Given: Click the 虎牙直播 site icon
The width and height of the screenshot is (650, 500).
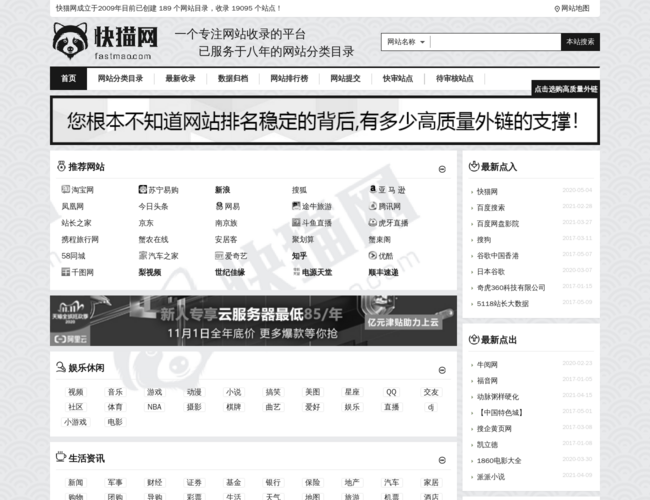Looking at the screenshot, I should [x=373, y=223].
